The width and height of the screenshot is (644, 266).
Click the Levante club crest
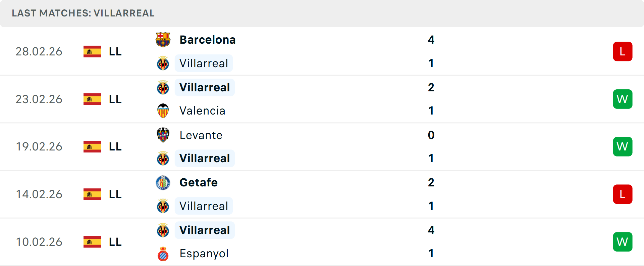point(163,135)
